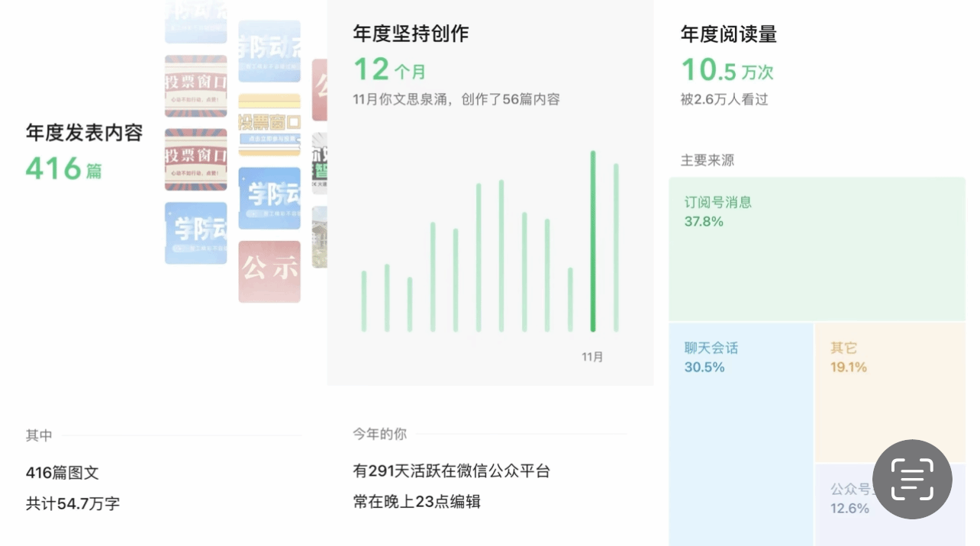Click the 10.5万次 reading count
The width and height of the screenshot is (980, 546).
[x=727, y=71]
